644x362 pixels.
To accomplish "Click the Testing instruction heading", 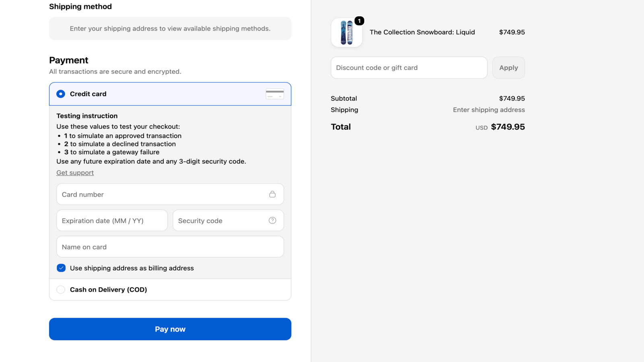I will 87,116.
